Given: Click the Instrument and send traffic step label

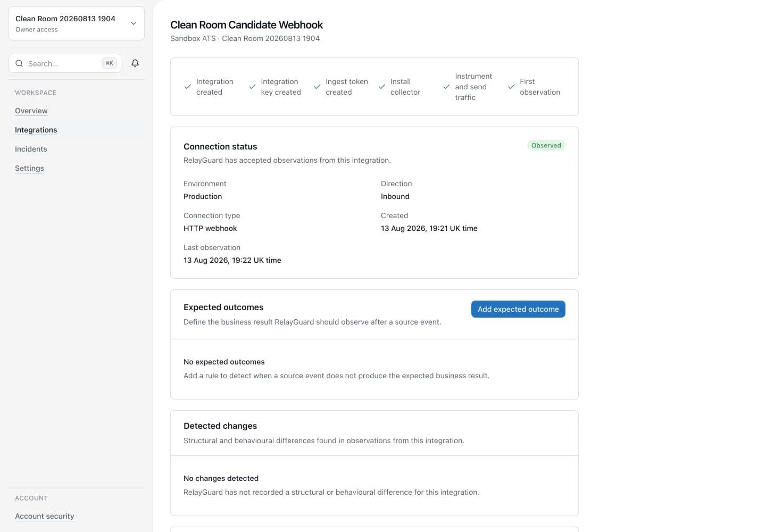Looking at the screenshot, I should (473, 87).
